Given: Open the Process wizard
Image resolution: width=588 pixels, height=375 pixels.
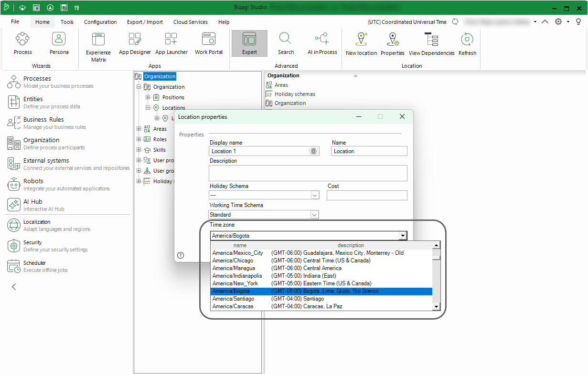Looking at the screenshot, I should 22,44.
